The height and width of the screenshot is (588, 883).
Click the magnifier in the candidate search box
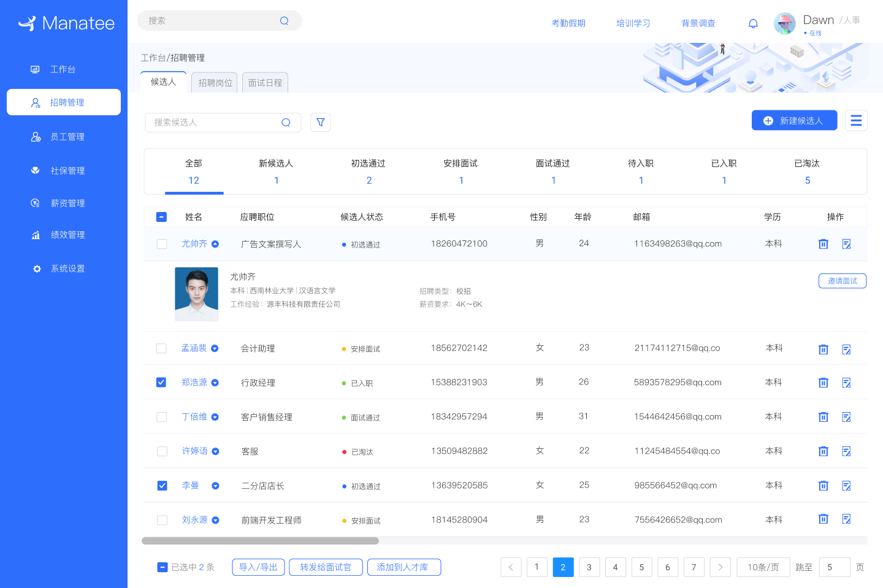(286, 123)
